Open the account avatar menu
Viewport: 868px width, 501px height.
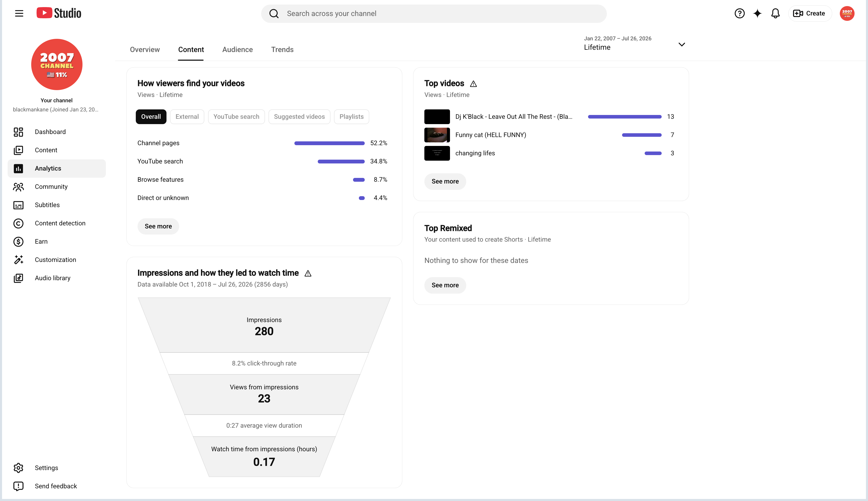[847, 13]
